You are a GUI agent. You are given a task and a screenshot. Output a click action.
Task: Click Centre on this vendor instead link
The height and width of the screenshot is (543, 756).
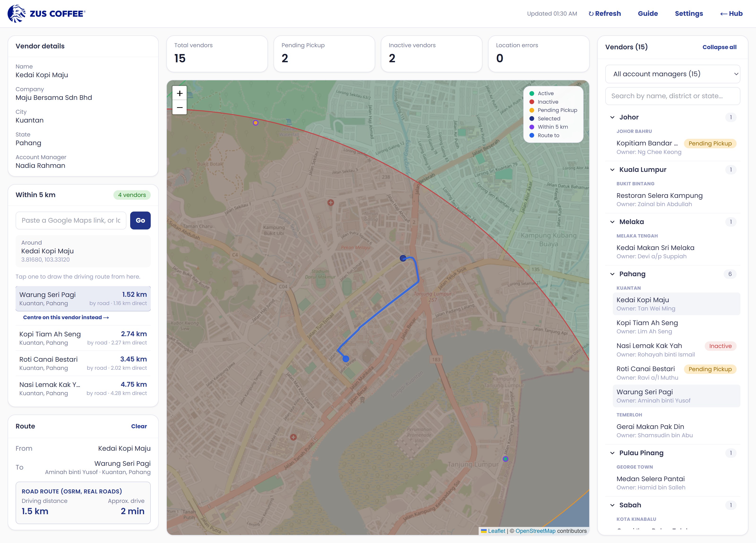tap(66, 318)
